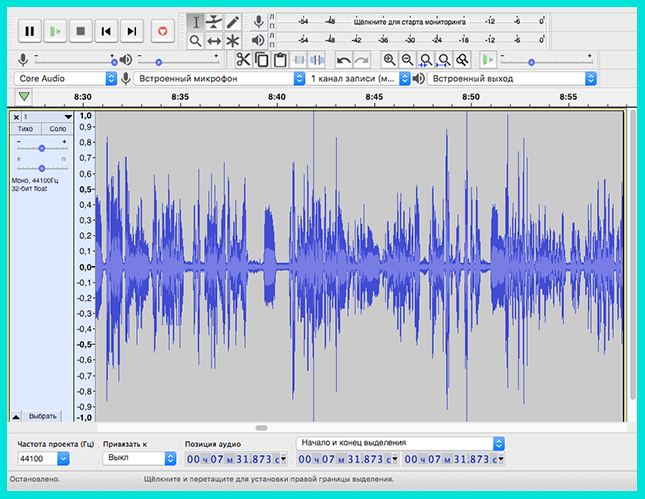Viewport: 645px width, 499px height.
Task: Paste with the clipboard icon
Action: pyautogui.click(x=280, y=60)
